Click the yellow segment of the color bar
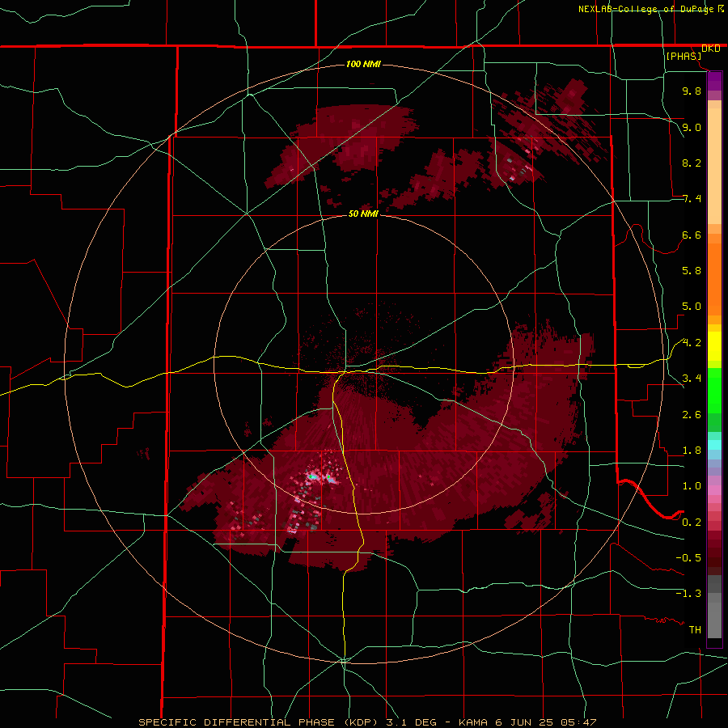 (714, 346)
